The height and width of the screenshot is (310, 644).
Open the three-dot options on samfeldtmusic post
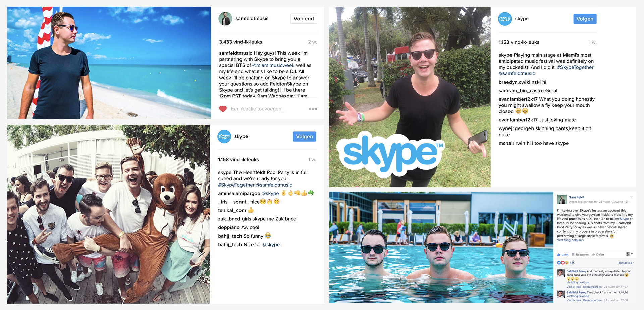click(313, 109)
